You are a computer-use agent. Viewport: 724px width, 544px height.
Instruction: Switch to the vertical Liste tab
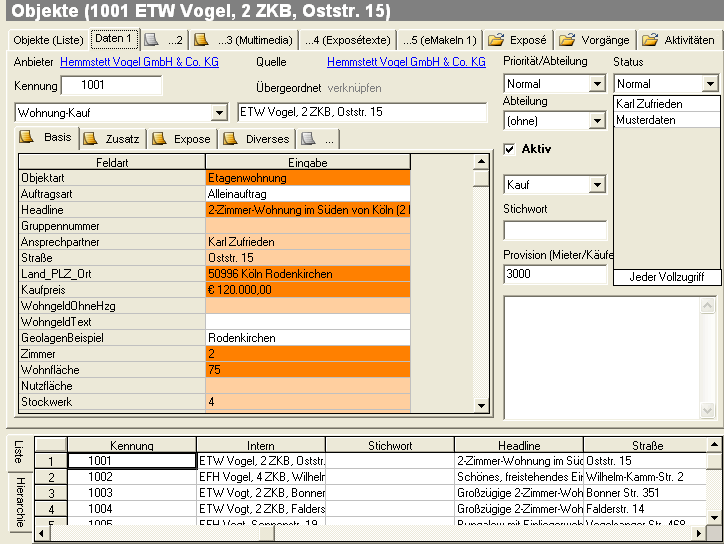point(19,452)
